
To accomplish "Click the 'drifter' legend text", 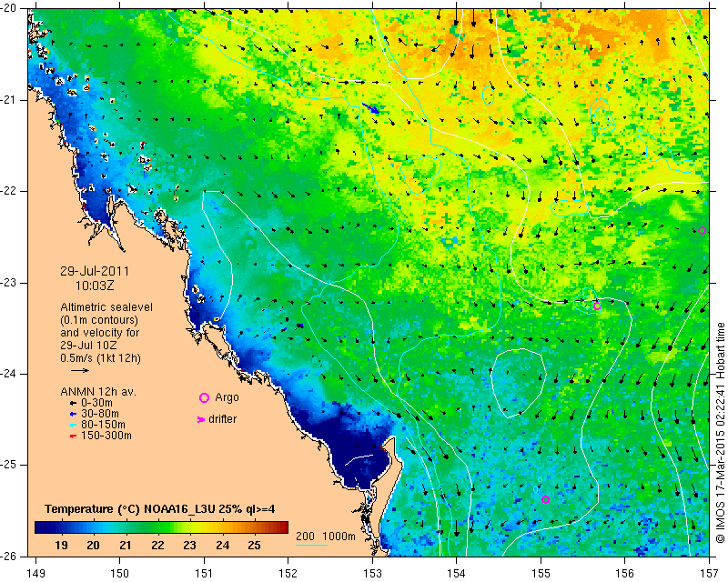I will [x=222, y=419].
